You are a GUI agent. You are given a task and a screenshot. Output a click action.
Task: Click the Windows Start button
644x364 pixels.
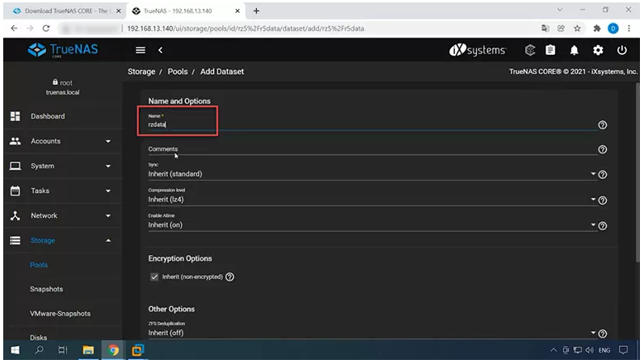[x=15, y=350]
